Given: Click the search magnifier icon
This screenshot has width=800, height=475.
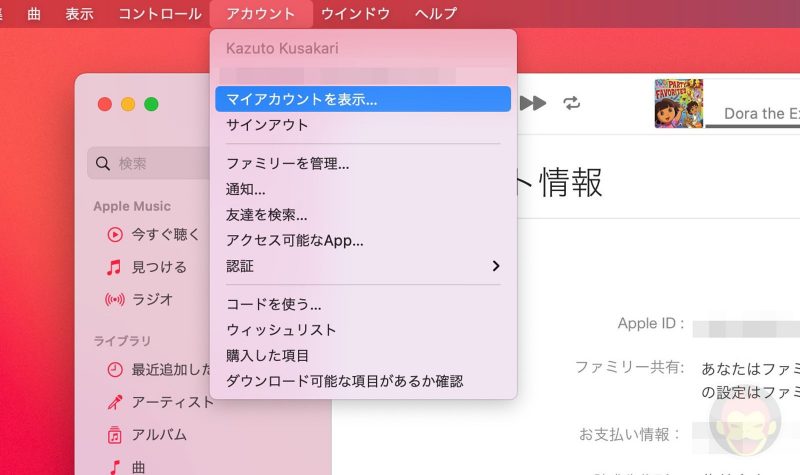Looking at the screenshot, I should [103, 164].
